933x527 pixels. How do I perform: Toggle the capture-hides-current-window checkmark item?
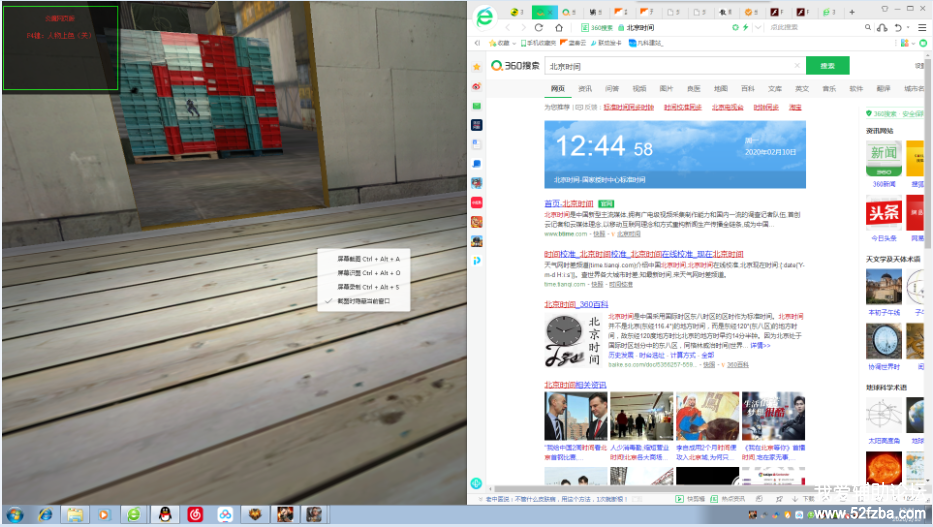coord(364,301)
